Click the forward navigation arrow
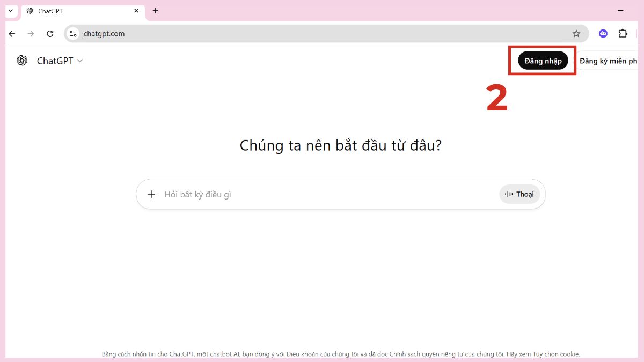Viewport: 644px width, 362px height. pos(31,33)
